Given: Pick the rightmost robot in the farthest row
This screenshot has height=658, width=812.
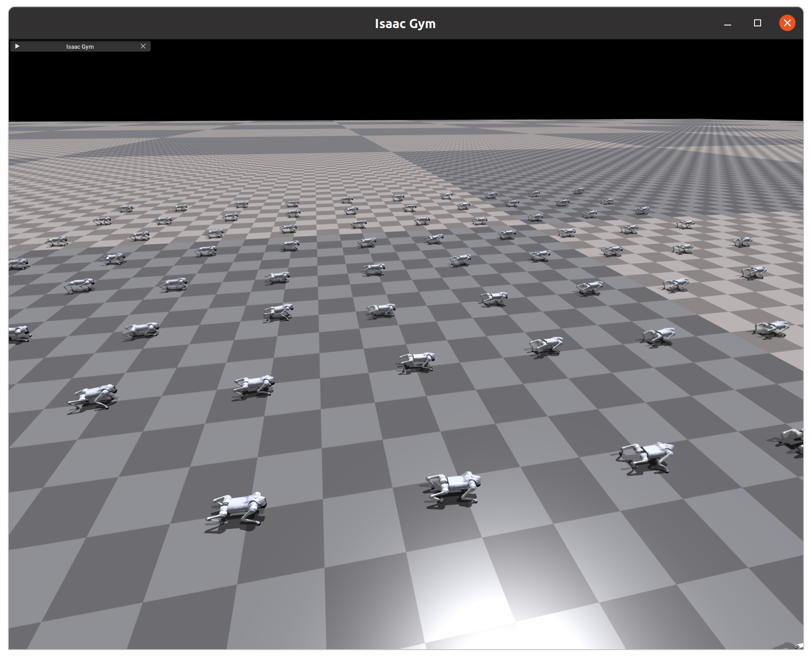Looking at the screenshot, I should (578, 191).
